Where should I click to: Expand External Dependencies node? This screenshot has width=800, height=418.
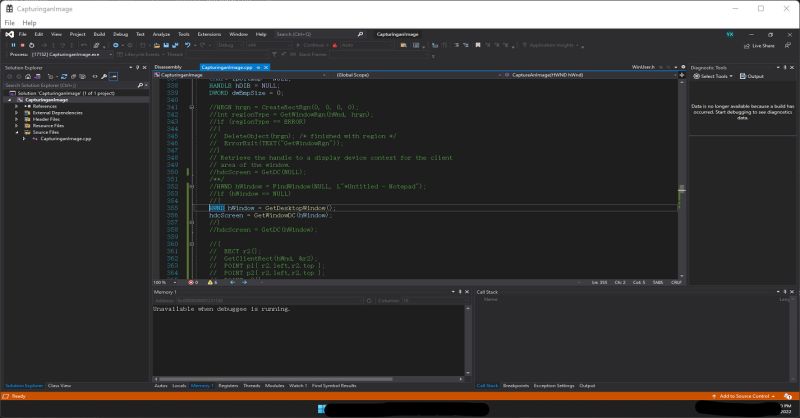[16, 113]
